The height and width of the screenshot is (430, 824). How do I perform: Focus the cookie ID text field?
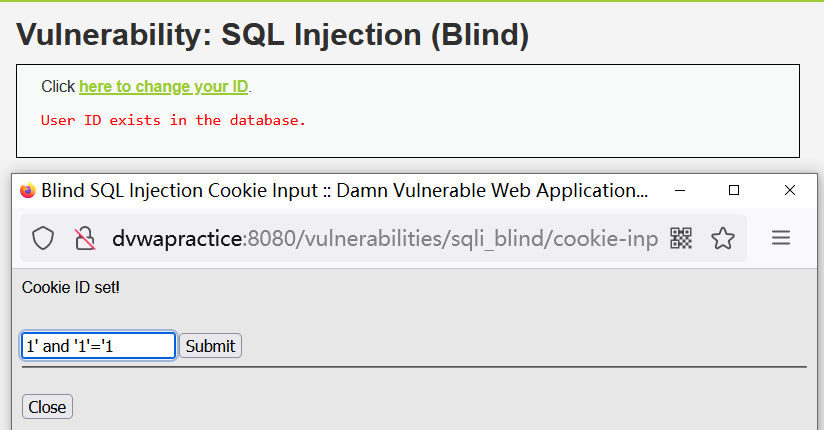(x=98, y=345)
